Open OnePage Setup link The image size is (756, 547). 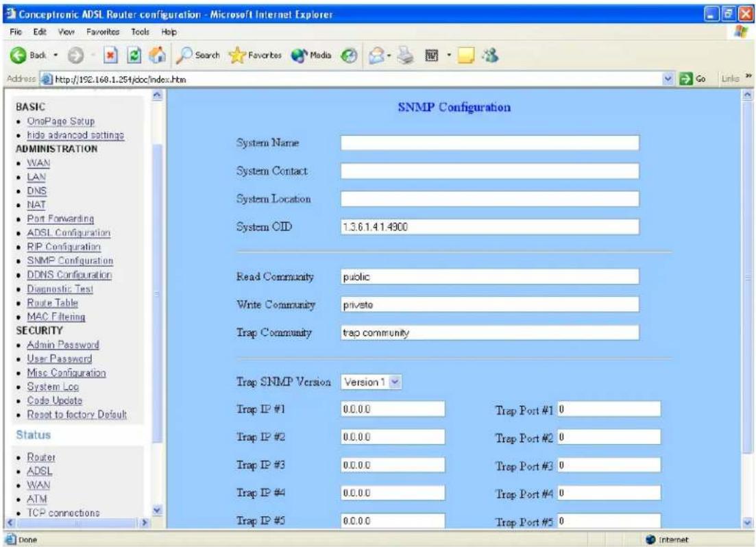click(x=61, y=121)
